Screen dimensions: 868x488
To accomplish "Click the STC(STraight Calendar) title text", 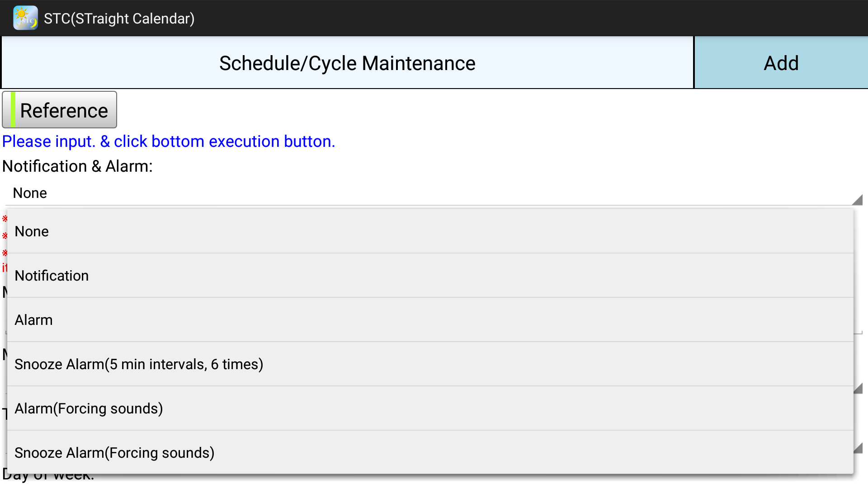I will [x=119, y=19].
